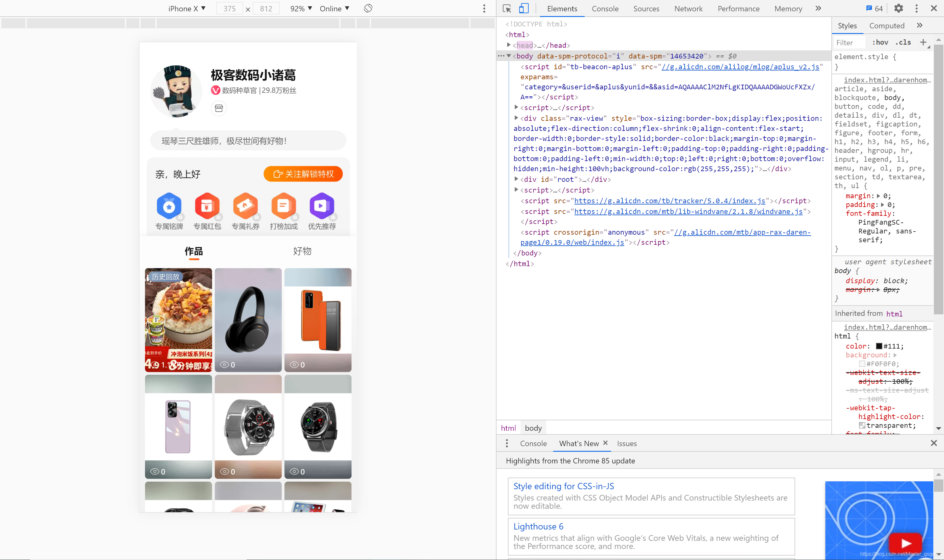The width and height of the screenshot is (944, 560).
Task: Open DevTools settings gear
Action: (x=899, y=8)
